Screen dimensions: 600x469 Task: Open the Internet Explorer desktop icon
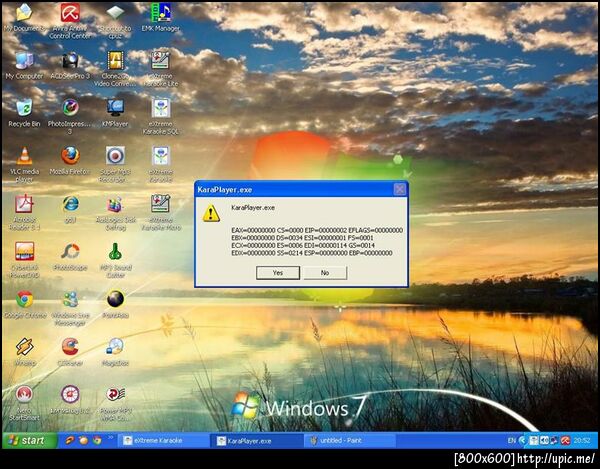(x=70, y=209)
